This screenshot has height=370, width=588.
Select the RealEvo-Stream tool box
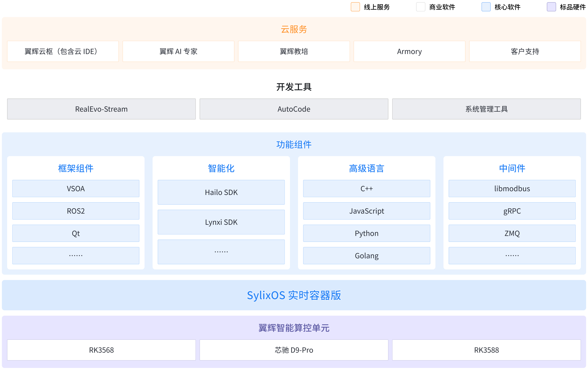click(x=101, y=109)
